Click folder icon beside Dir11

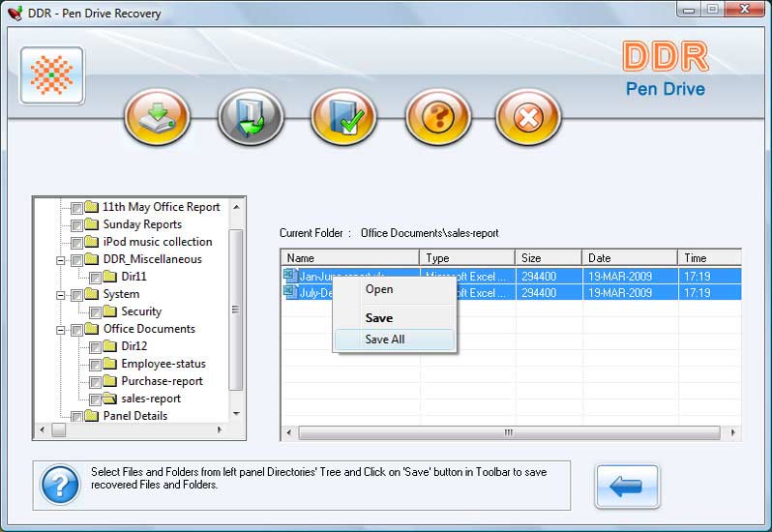109,276
